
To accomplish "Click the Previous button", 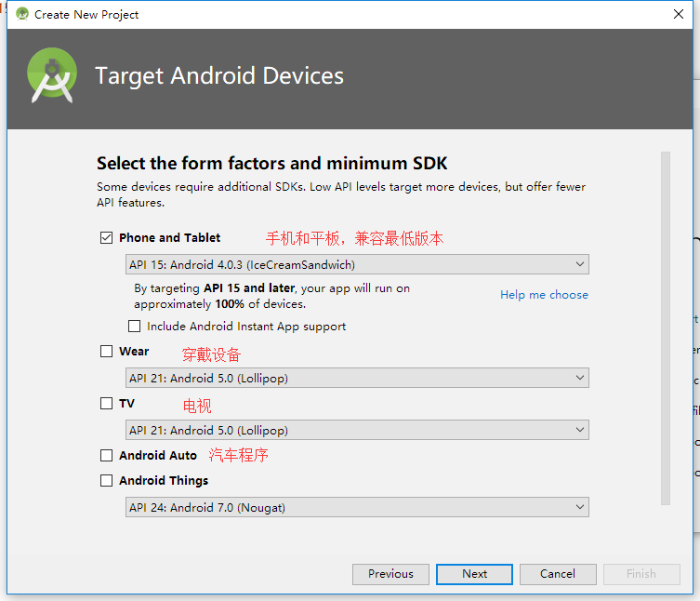I will tap(390, 574).
